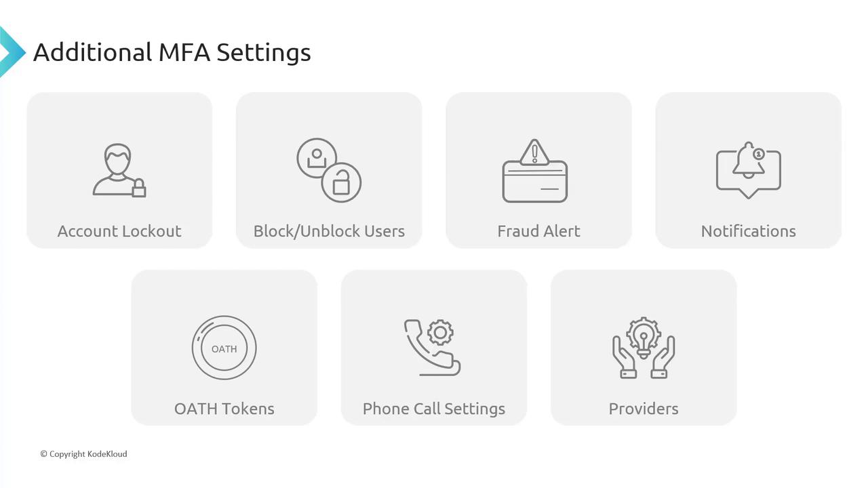Select the Block/Unblock Users icon
This screenshot has width=868, height=488.
coord(329,170)
